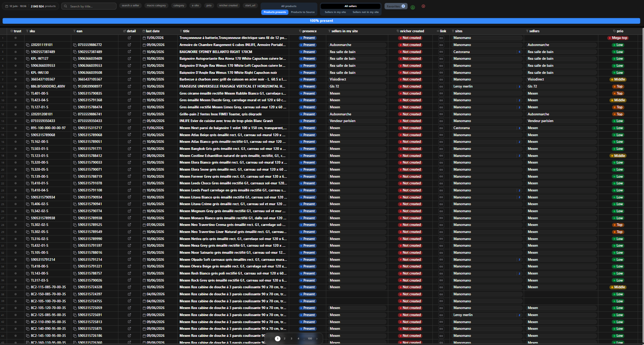Toggle trust dot for SKU TL401-00-S row

pos(16,93)
